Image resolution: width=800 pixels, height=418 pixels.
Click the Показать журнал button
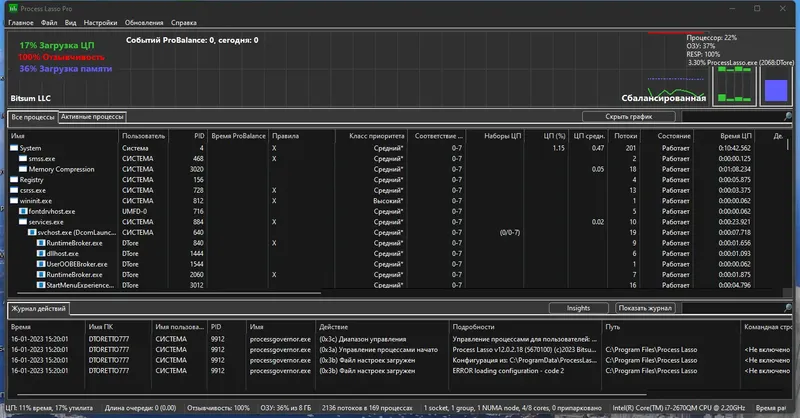pos(645,308)
